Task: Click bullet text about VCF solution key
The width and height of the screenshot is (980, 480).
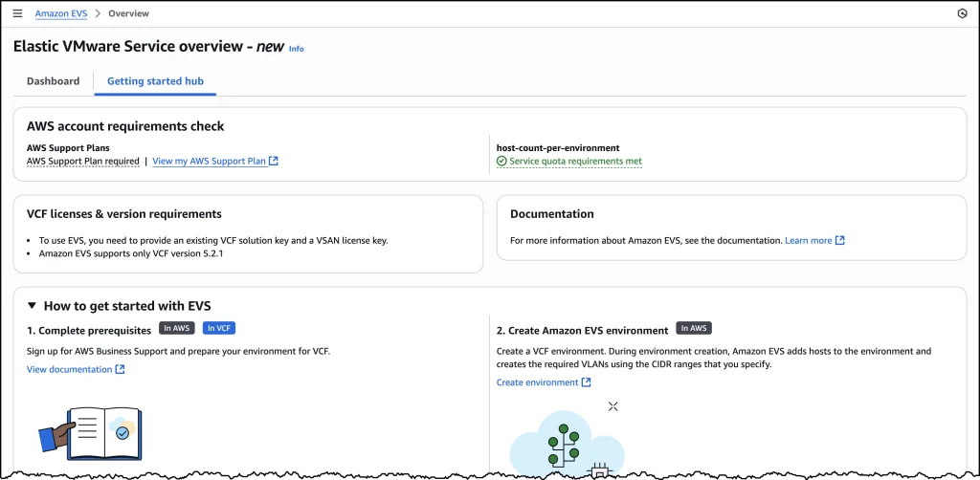Action: click(213, 240)
